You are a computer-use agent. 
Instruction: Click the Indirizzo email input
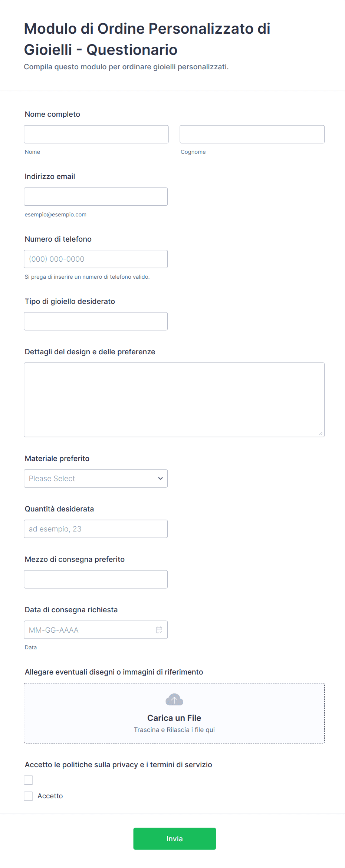coord(96,196)
